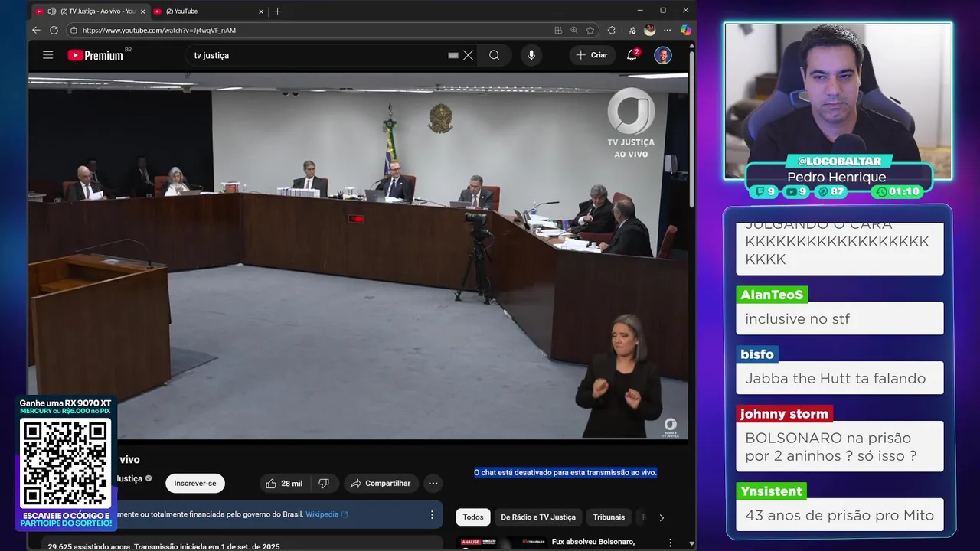Close the TV Justiça browser tab

142,11
